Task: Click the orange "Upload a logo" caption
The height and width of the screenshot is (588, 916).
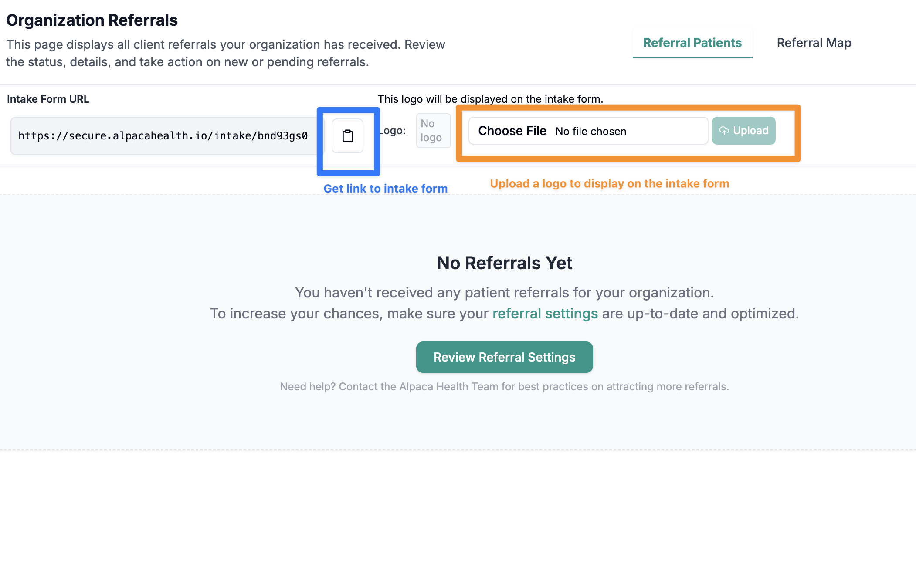Action: click(609, 183)
